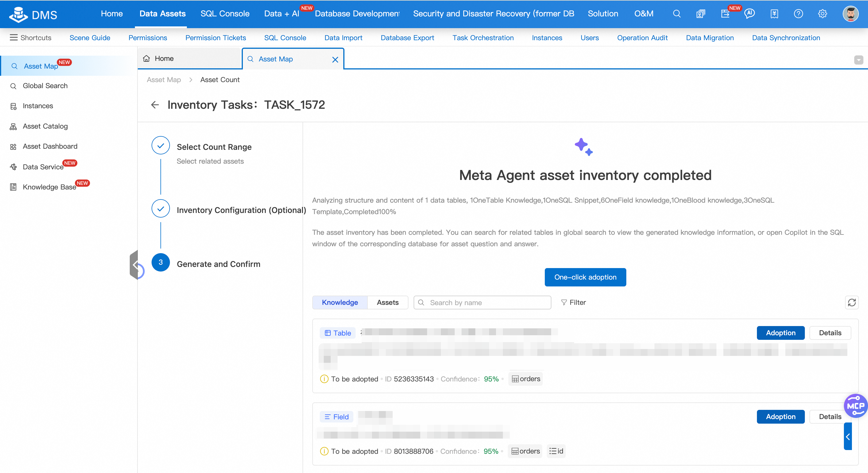Click the user avatar picture
This screenshot has width=868, height=473.
pos(850,13)
